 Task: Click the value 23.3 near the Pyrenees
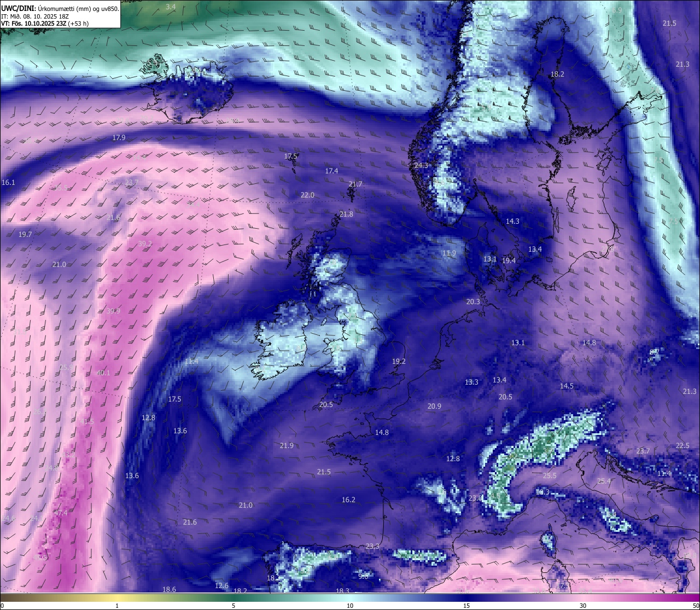click(x=372, y=546)
